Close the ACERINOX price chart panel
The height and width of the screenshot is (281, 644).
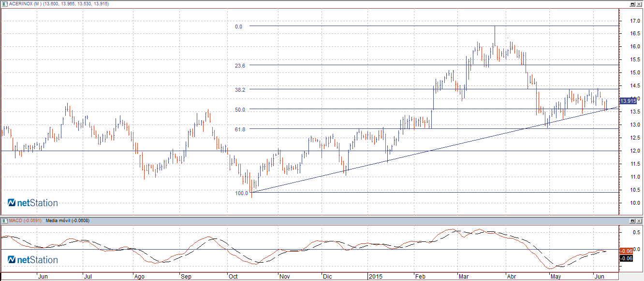pos(639,3)
